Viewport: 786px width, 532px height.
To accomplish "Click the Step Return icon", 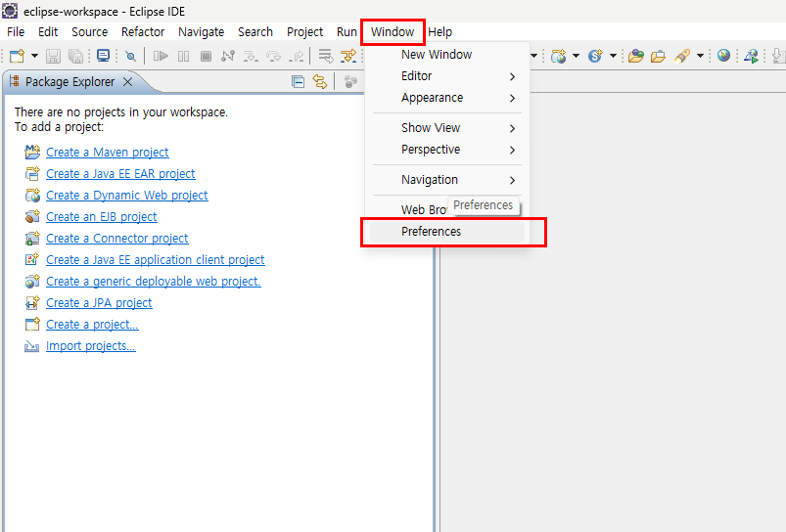I will tap(297, 56).
